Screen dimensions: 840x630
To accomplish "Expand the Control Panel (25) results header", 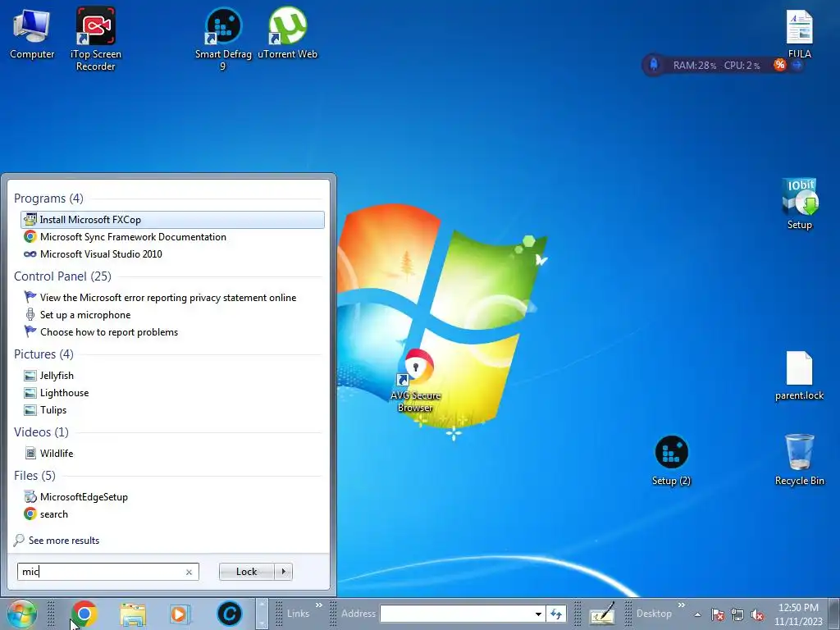I will coord(62,276).
